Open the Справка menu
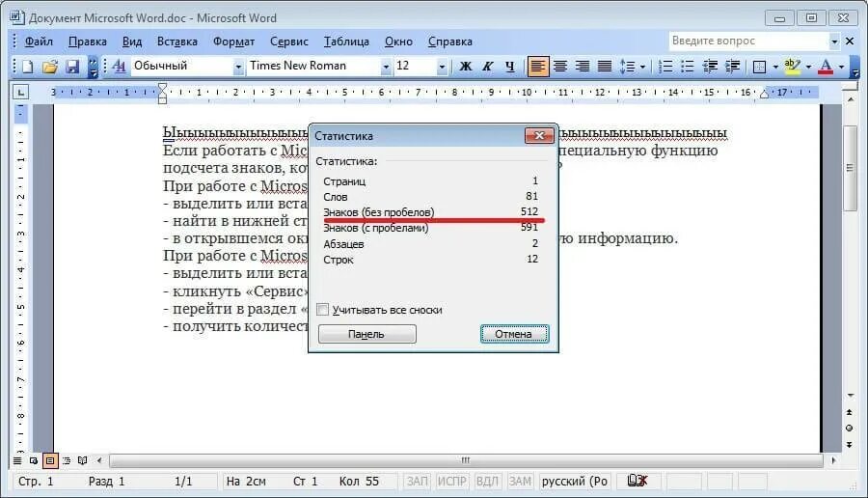The image size is (868, 498). pyautogui.click(x=450, y=41)
